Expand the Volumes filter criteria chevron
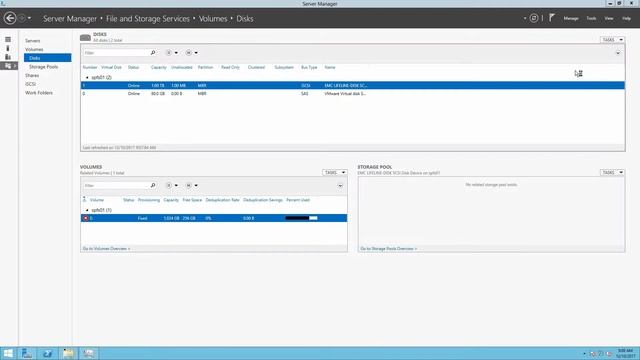The height and width of the screenshot is (360, 640). (340, 186)
